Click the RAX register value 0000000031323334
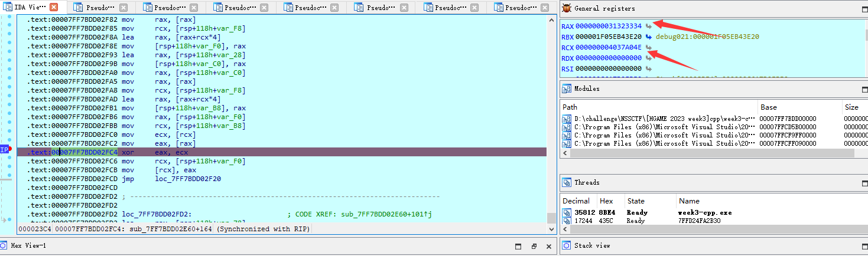 click(x=609, y=26)
